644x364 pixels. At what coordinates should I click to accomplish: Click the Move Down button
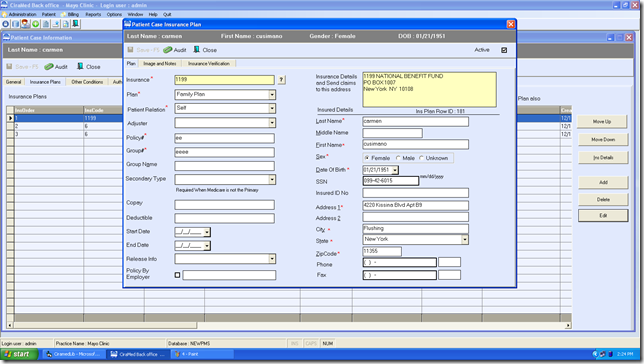tap(603, 140)
